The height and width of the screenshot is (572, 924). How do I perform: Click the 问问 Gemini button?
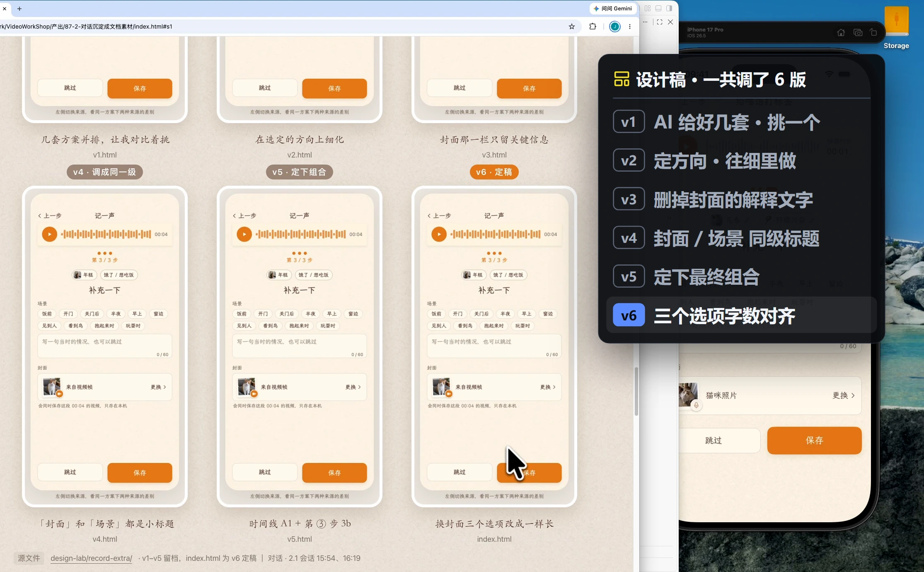[613, 8]
